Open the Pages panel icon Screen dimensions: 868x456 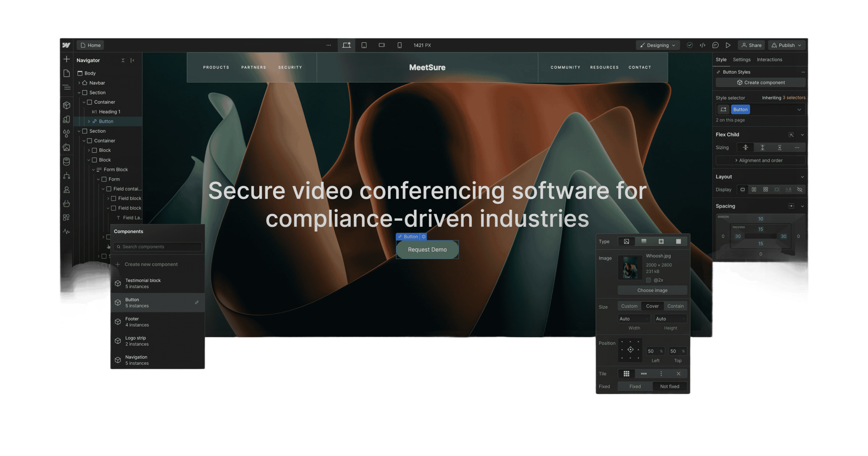coord(67,73)
